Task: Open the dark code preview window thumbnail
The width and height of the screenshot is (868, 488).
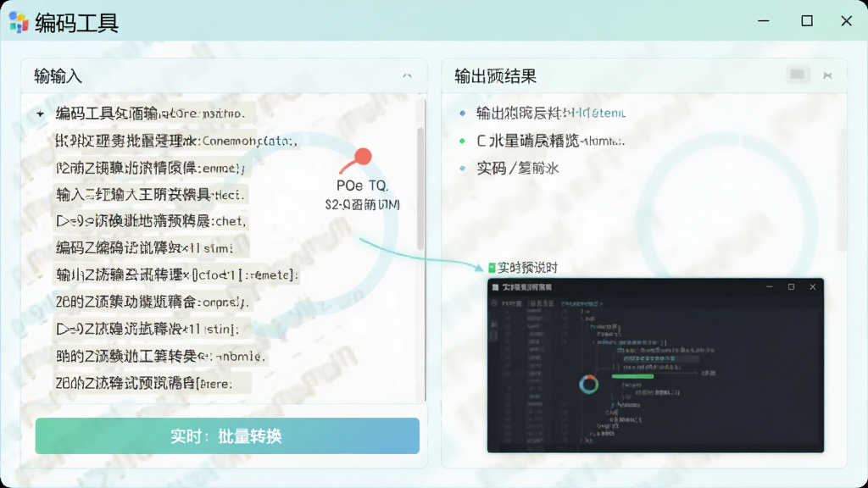Action: coord(655,365)
